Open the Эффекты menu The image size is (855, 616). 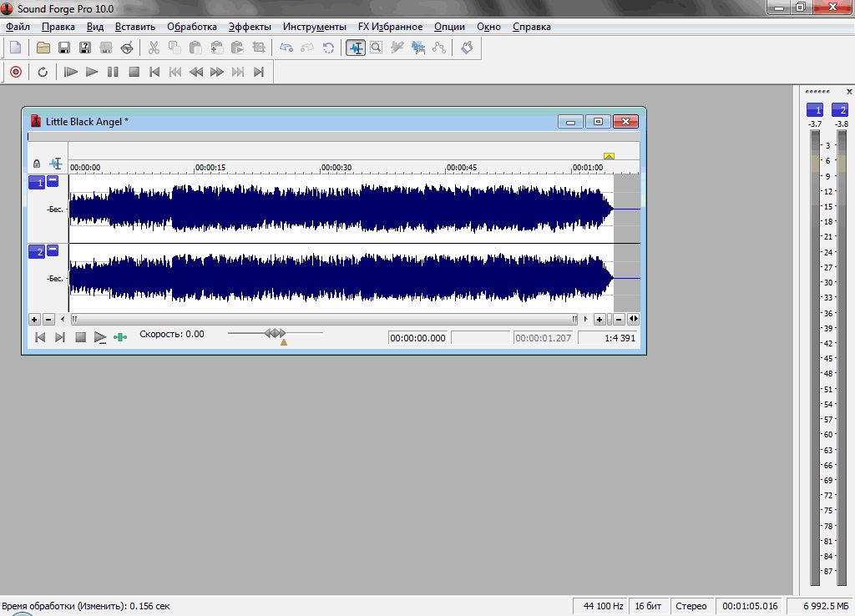[x=250, y=27]
